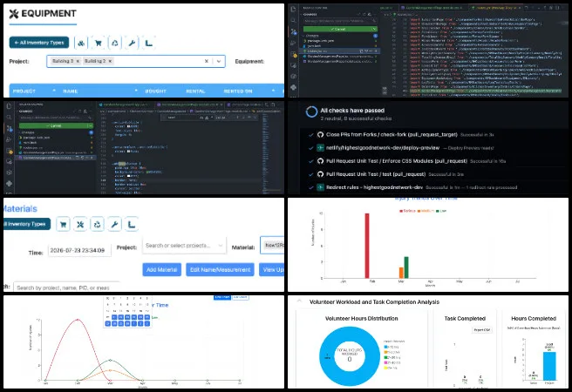The height and width of the screenshot is (392, 572).
Task: Open the wrench tool icon in Equipment toolbar
Action: coord(132,43)
